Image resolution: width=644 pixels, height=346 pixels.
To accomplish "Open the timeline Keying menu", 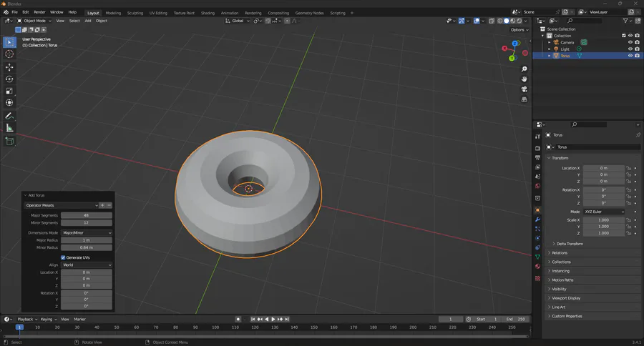I will pyautogui.click(x=48, y=320).
